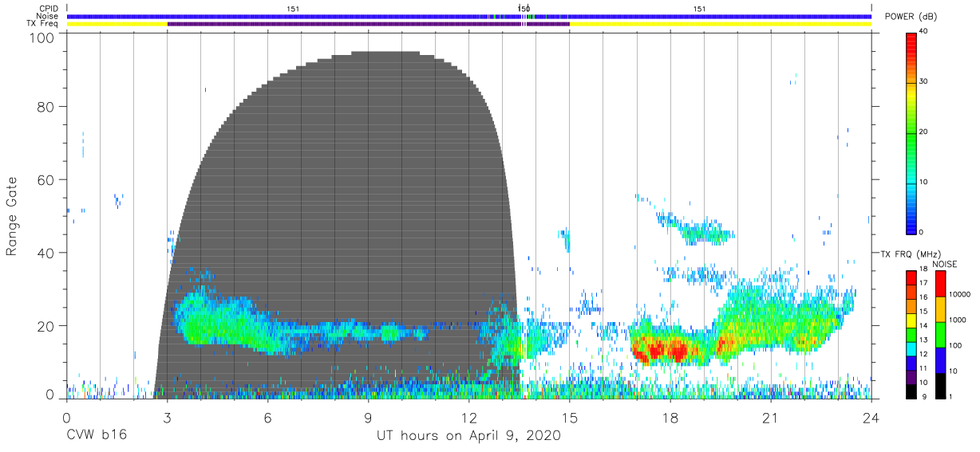Image resolution: width=980 pixels, height=452 pixels.
Task: Click the 10 tick on the power colorbar
Action: 925,182
